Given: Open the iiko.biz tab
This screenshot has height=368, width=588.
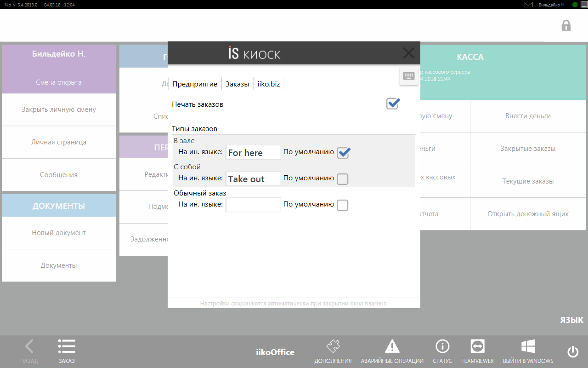Looking at the screenshot, I should tap(269, 84).
